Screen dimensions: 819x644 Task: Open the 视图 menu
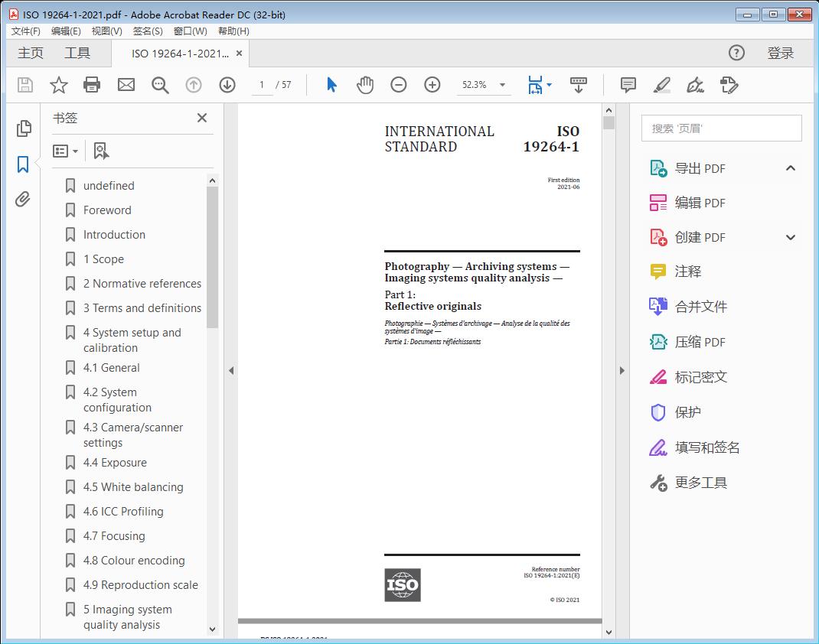click(x=106, y=31)
